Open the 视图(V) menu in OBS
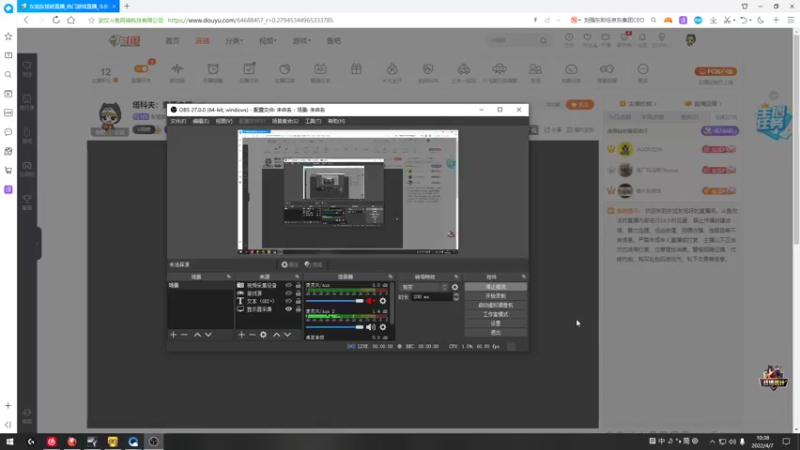 click(x=223, y=121)
